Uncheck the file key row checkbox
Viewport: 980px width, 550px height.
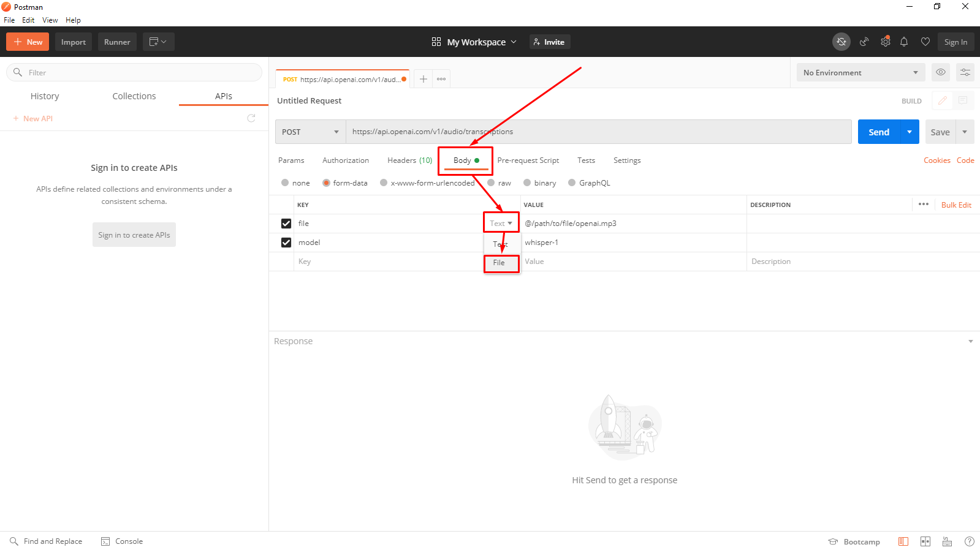[286, 224]
